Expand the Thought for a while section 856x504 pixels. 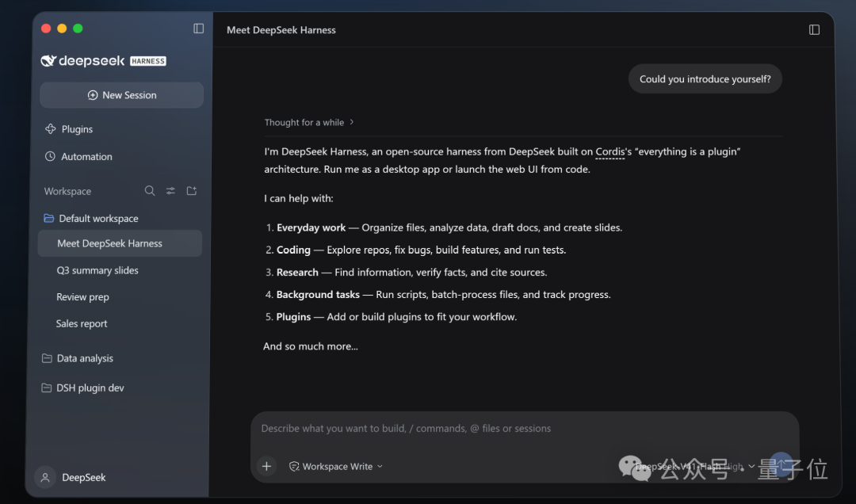click(x=309, y=122)
